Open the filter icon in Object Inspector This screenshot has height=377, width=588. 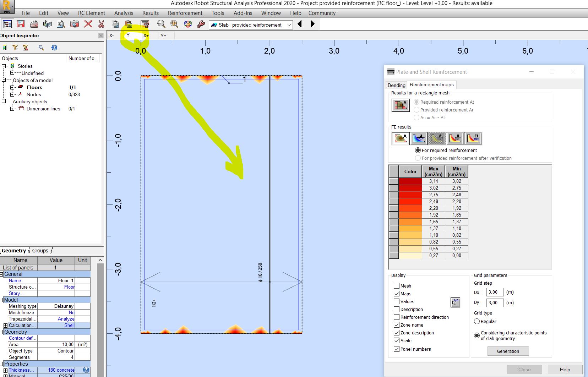(15, 48)
